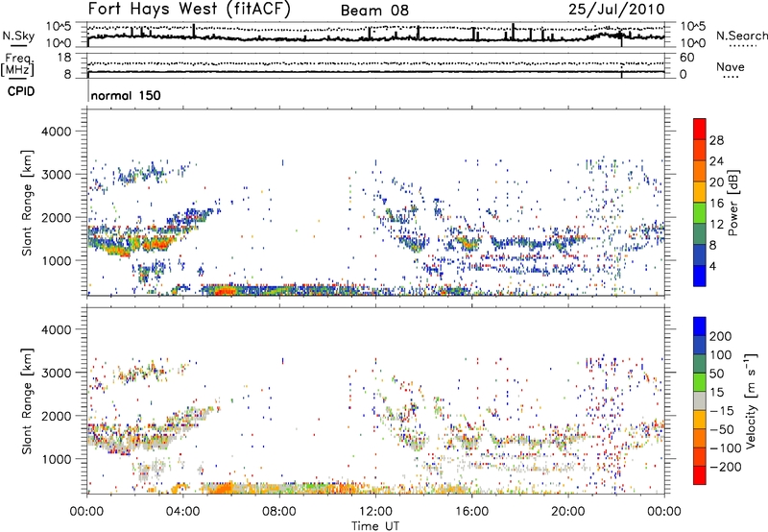Pick the gray segment of velocity color bar

(700, 400)
